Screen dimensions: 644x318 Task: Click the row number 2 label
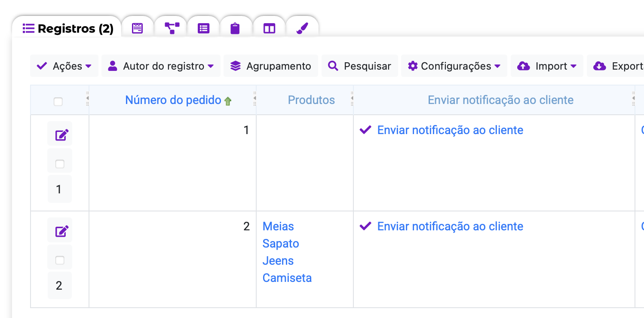click(x=59, y=285)
